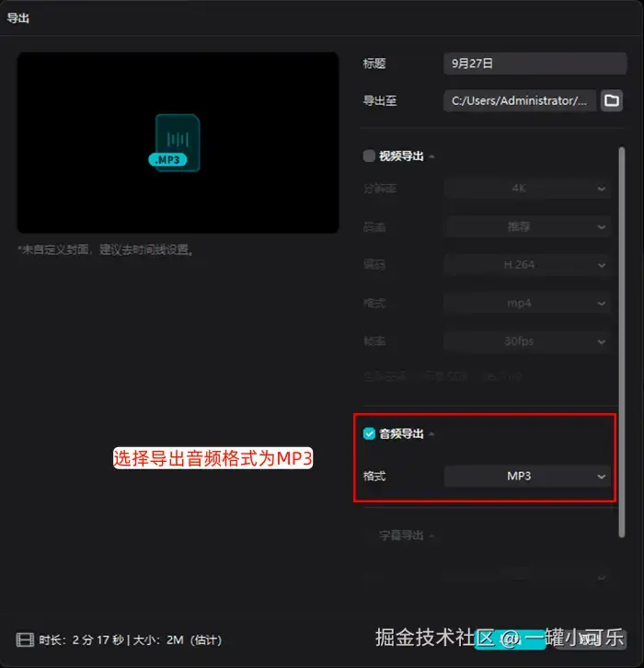This screenshot has width=644, height=668.
Task: Click the duration text 时长: 2 分 17 秒
Action: click(82, 639)
